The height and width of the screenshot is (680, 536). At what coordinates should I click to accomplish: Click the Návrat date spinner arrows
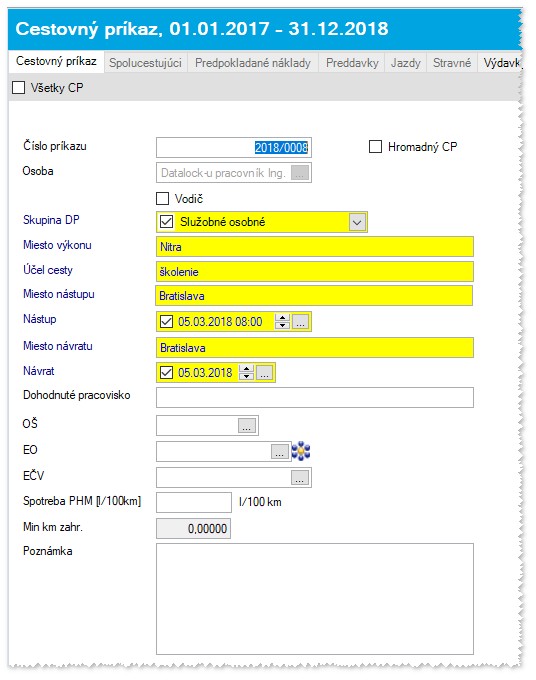pos(246,373)
